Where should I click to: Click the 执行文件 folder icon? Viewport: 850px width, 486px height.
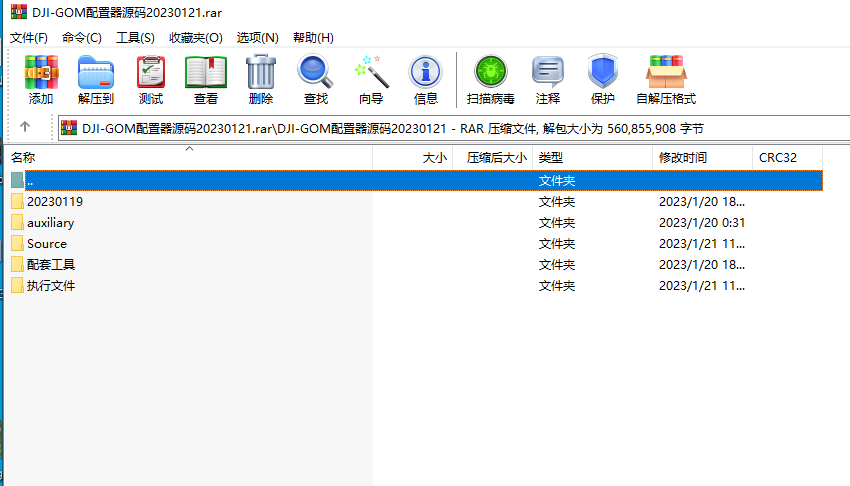(17, 286)
